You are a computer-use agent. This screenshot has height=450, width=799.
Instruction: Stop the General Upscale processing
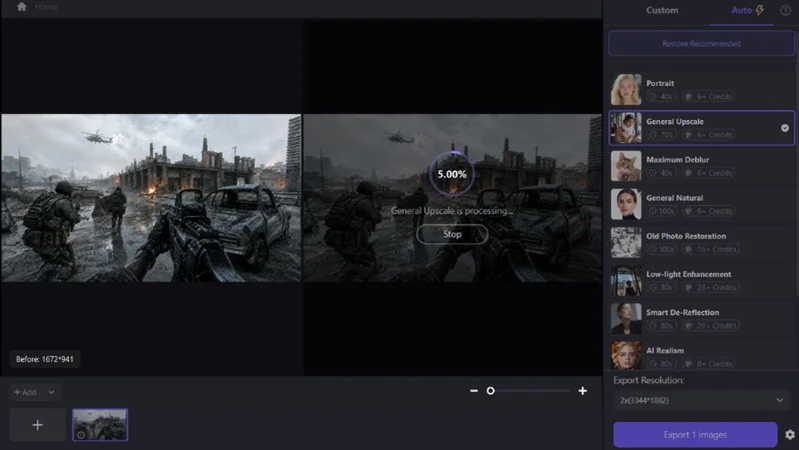tap(452, 234)
